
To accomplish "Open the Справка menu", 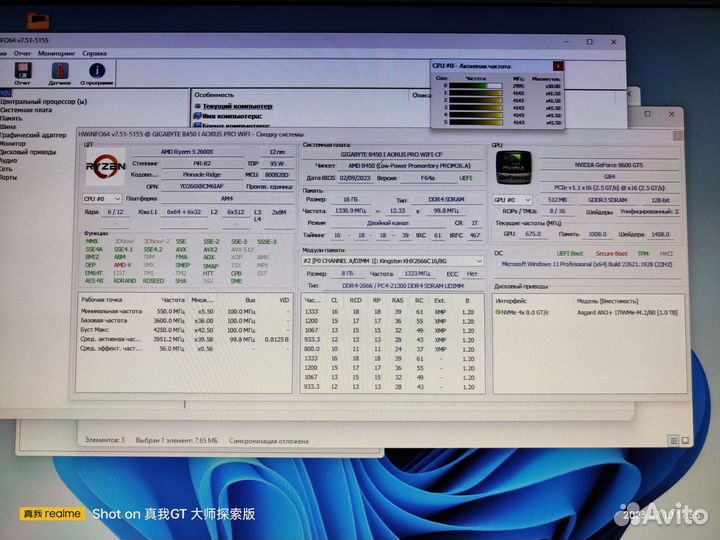I will [94, 53].
